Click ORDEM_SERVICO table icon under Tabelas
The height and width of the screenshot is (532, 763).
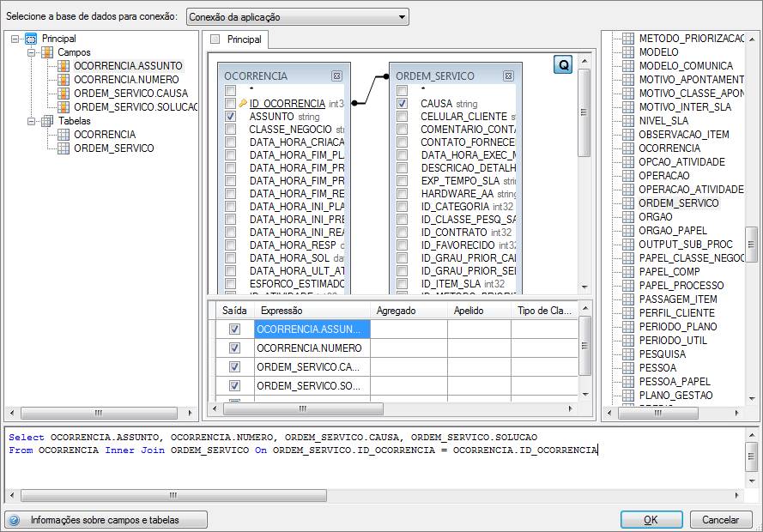pos(64,148)
